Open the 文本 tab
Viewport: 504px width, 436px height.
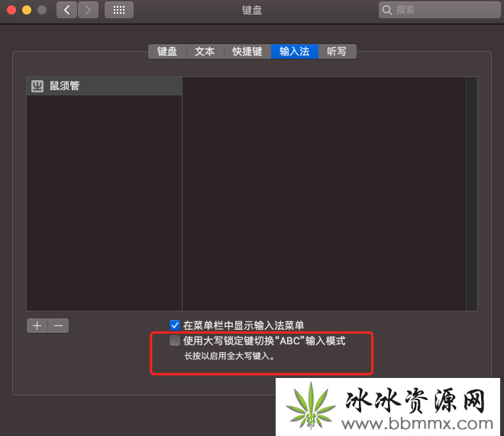205,51
